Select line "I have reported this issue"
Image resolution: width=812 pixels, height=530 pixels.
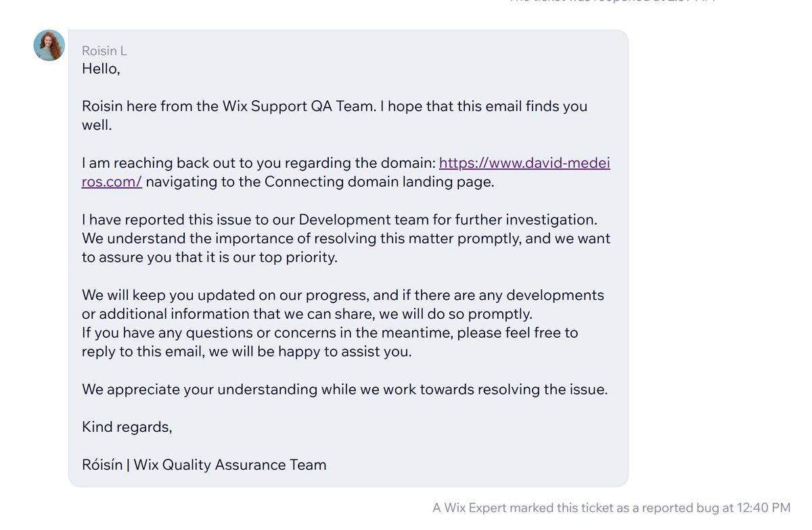tap(340, 220)
